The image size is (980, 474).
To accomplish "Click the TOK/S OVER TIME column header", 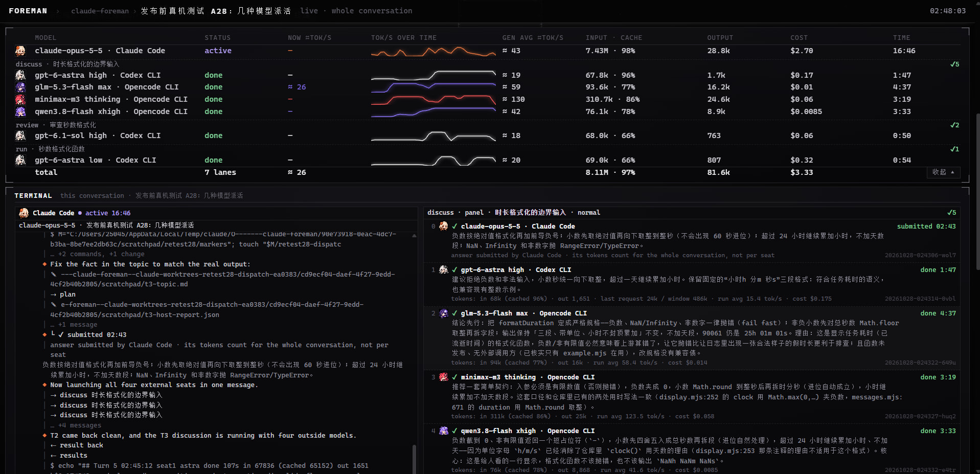I will [404, 38].
